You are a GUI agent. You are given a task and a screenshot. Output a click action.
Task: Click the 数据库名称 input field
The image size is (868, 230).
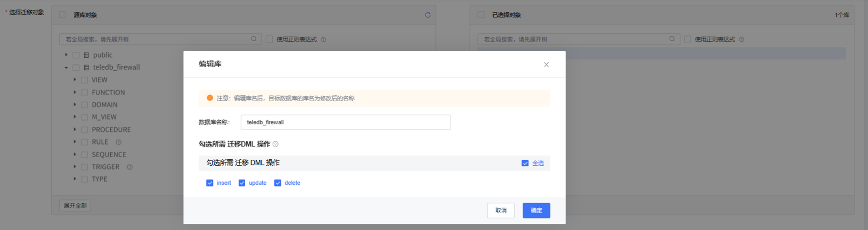click(346, 122)
